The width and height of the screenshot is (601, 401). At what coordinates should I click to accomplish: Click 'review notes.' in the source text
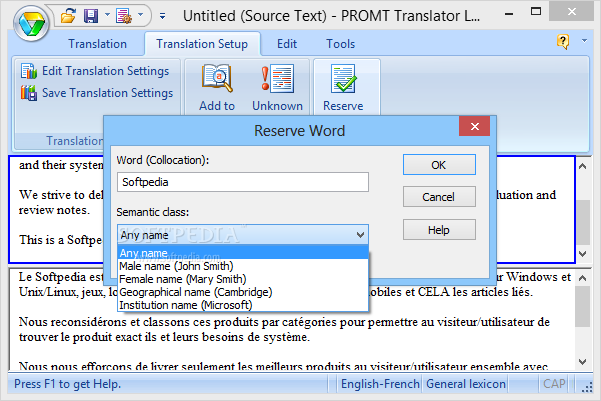(54, 210)
